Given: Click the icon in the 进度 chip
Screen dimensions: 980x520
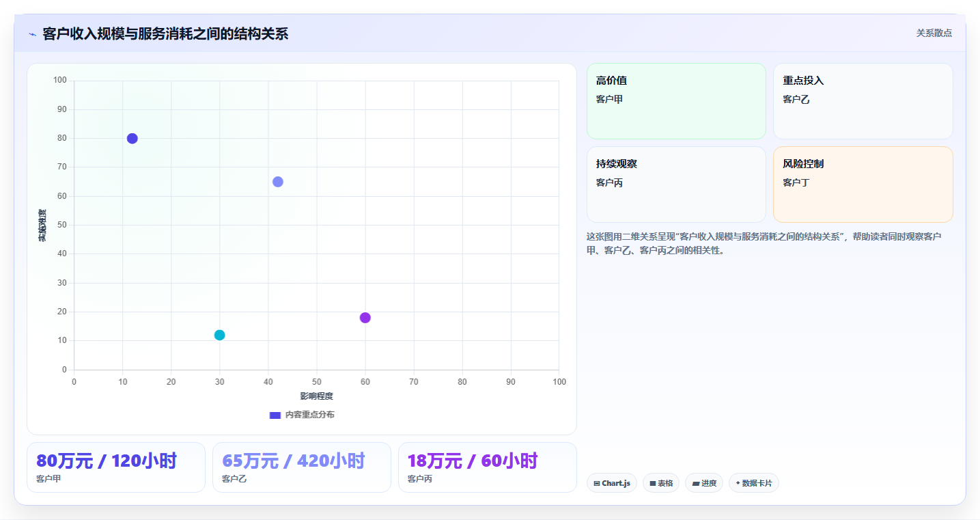Looking at the screenshot, I should point(695,484).
